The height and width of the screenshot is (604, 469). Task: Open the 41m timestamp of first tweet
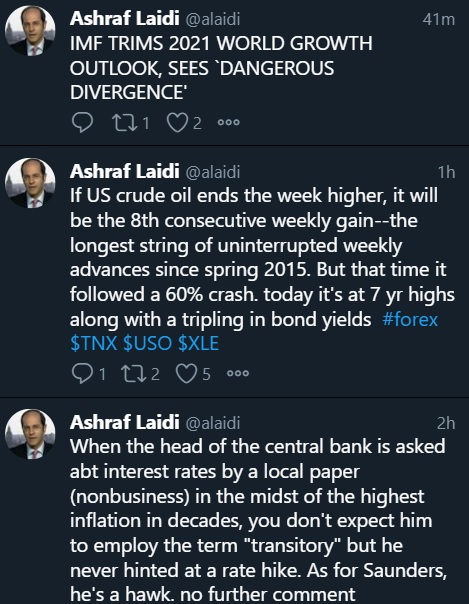point(439,20)
